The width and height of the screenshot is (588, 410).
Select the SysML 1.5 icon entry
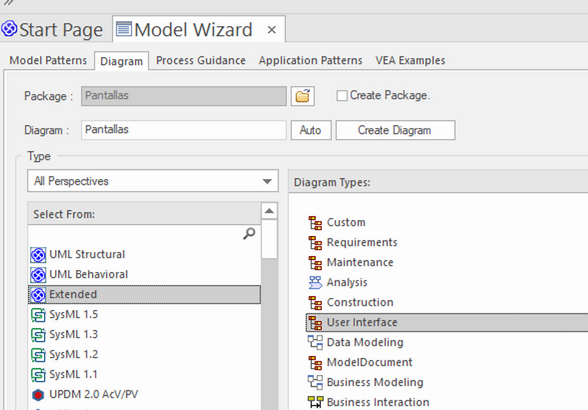point(38,315)
